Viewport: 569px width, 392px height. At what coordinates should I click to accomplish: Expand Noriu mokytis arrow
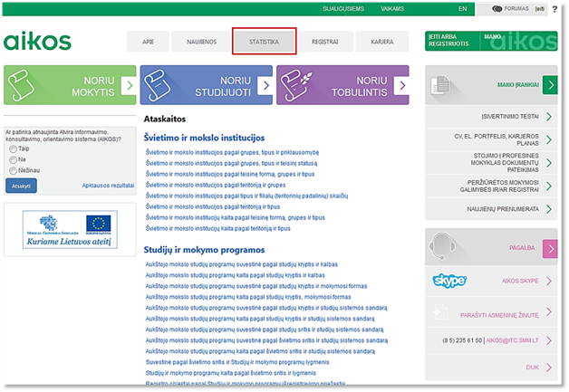[x=129, y=86]
